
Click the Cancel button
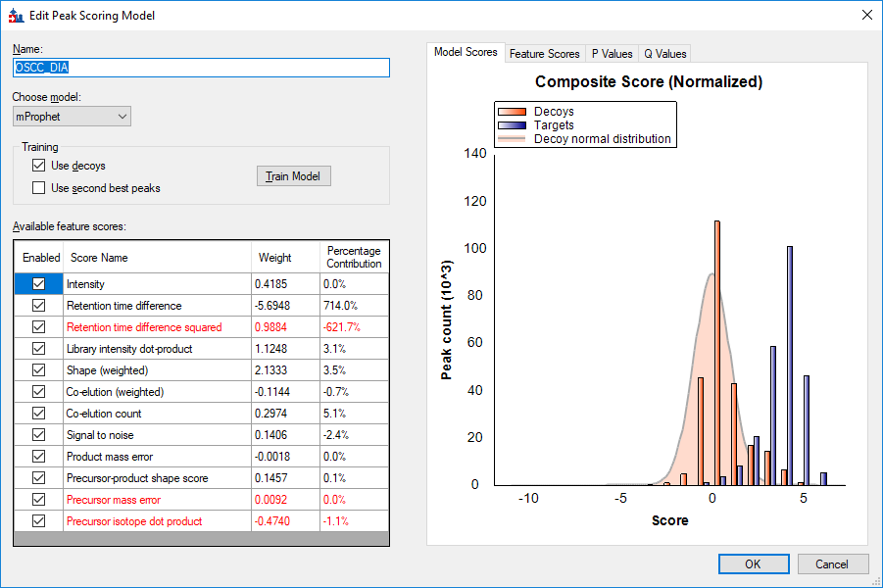click(832, 564)
